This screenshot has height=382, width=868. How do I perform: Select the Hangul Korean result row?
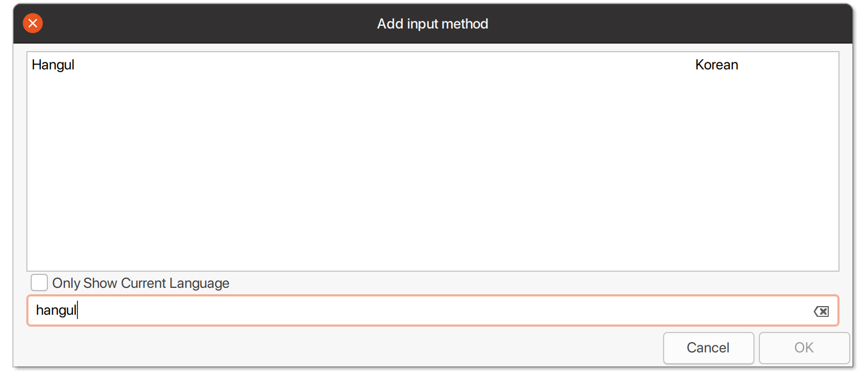376,65
